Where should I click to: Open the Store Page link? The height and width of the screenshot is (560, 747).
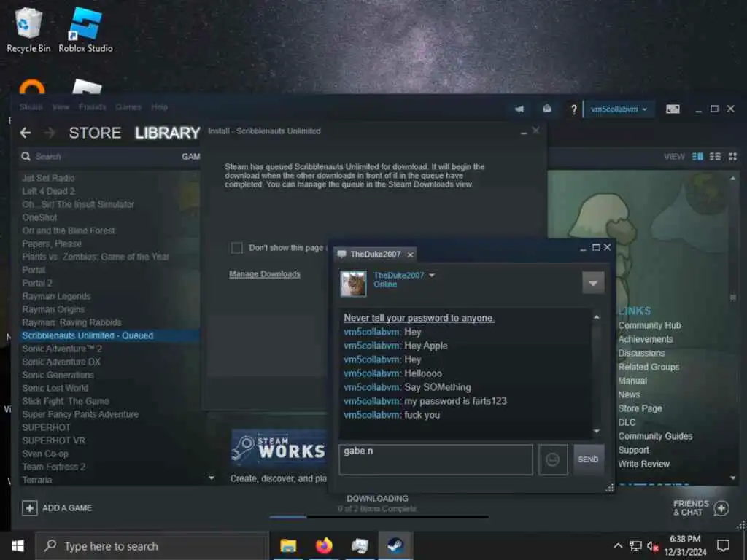tap(640, 408)
